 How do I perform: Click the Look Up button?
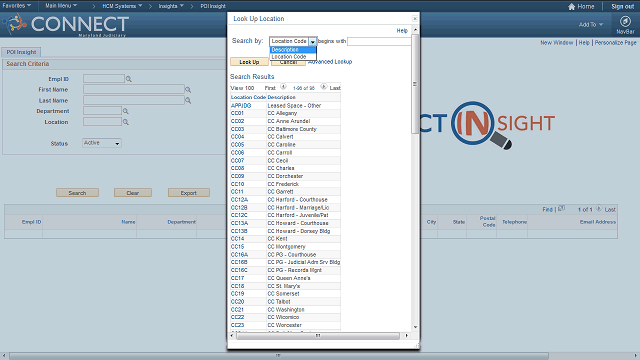[x=249, y=62]
